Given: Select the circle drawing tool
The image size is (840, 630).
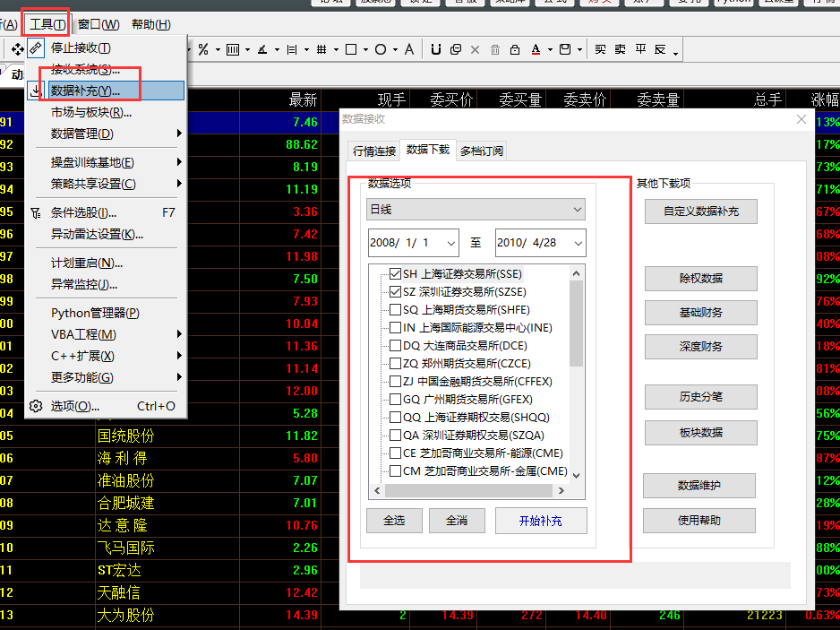Looking at the screenshot, I should 381,49.
